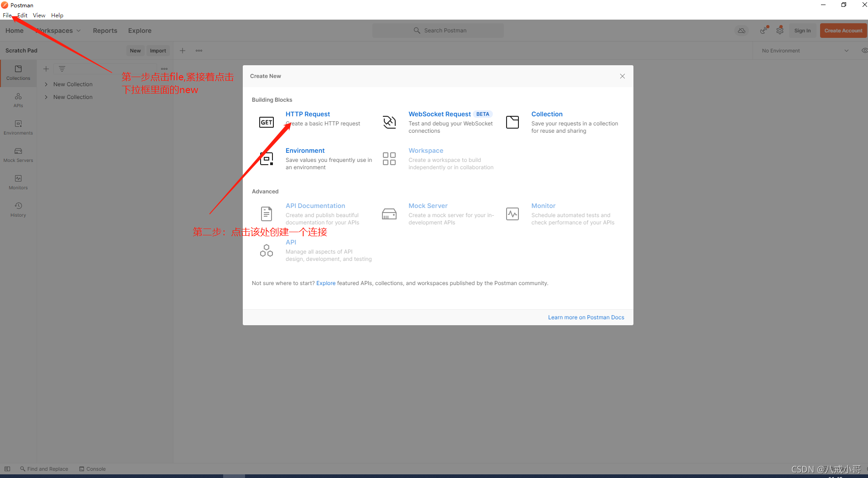Open the Reports tab

pos(105,31)
